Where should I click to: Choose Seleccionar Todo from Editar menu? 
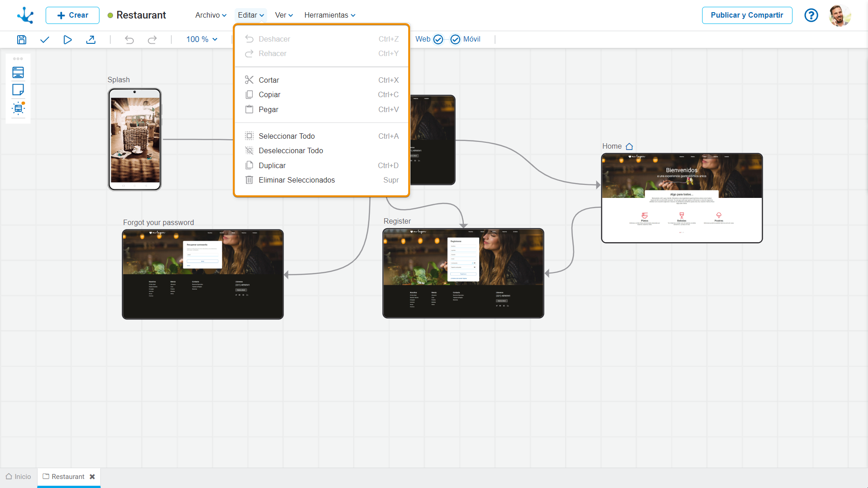pyautogui.click(x=287, y=136)
